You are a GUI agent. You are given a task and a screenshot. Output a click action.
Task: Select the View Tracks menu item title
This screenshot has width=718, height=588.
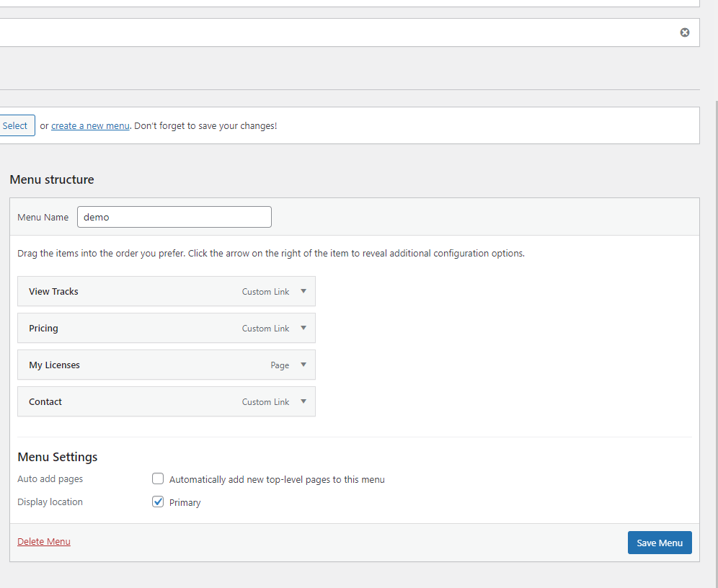coord(53,292)
